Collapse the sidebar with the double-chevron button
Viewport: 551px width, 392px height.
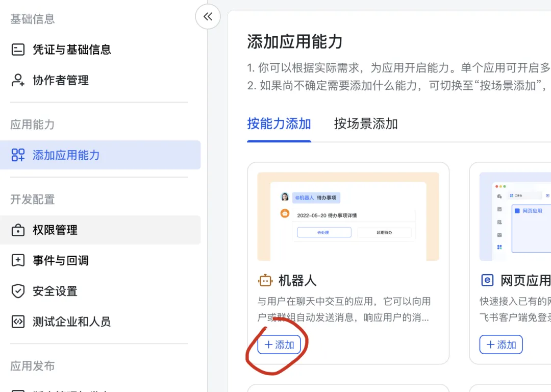[x=208, y=16]
